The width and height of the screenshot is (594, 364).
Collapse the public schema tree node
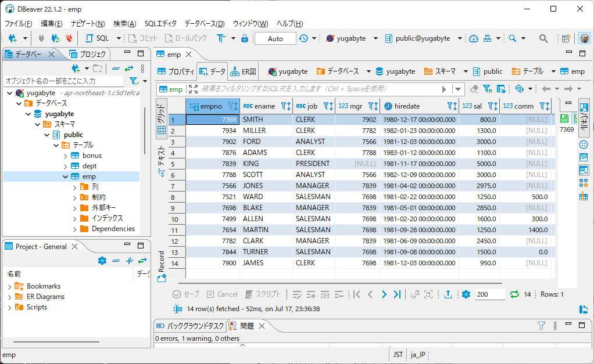pyautogui.click(x=47, y=135)
